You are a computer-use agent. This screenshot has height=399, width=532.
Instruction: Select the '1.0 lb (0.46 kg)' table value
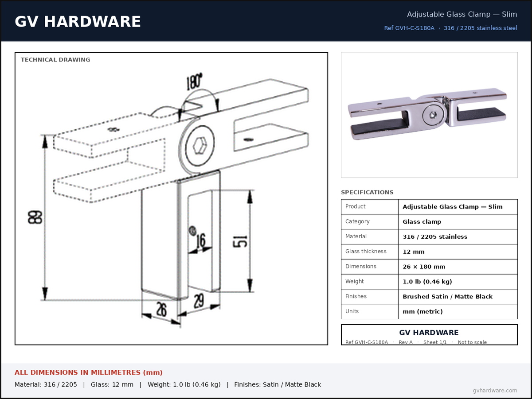click(427, 282)
